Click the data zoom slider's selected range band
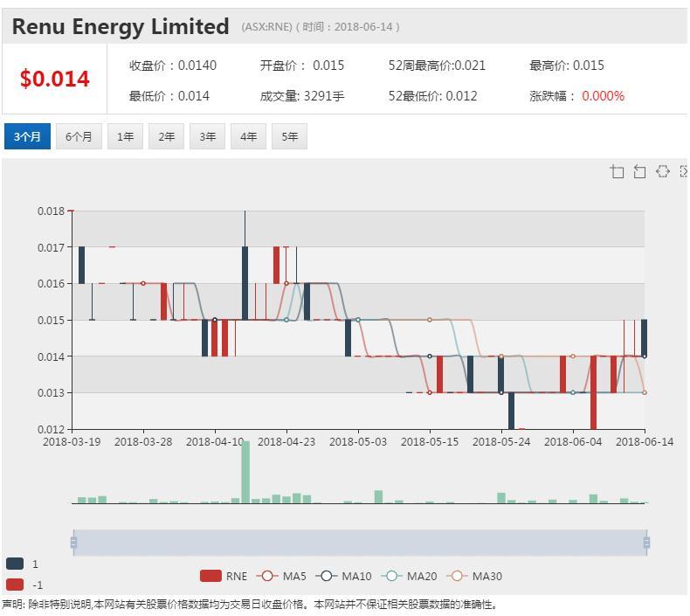The image size is (690, 616). coord(360,543)
